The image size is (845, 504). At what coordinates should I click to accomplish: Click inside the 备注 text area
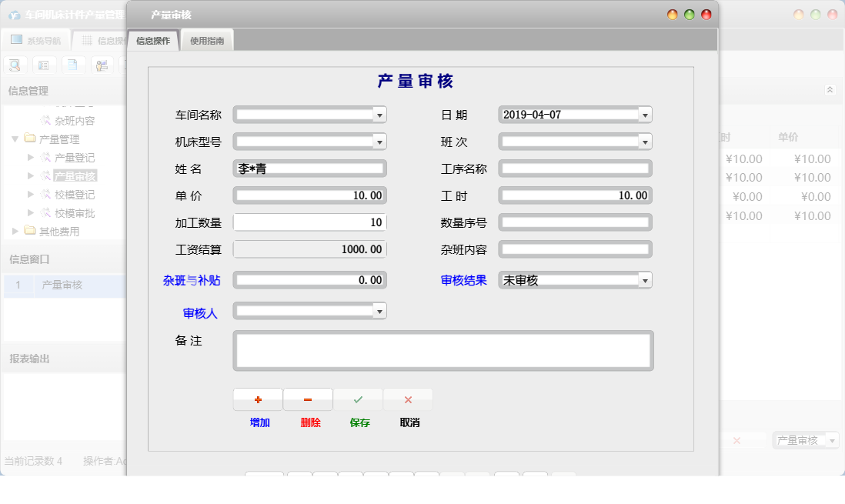point(443,350)
